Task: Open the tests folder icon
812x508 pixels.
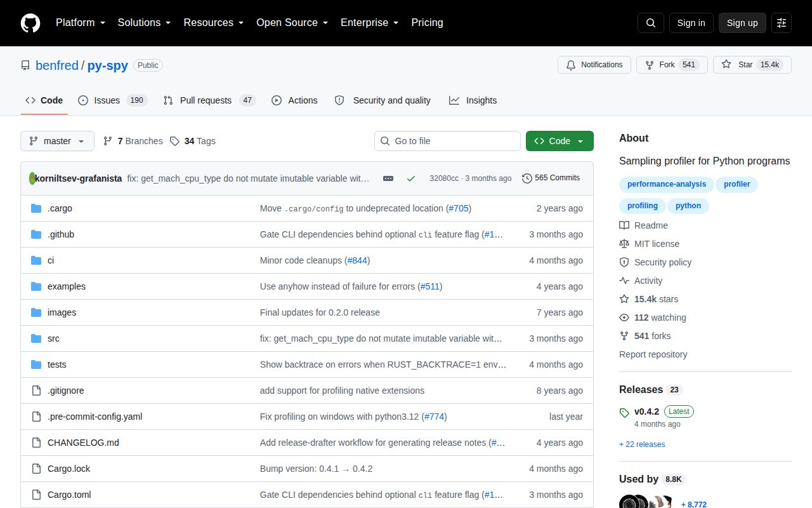Action: [x=36, y=364]
